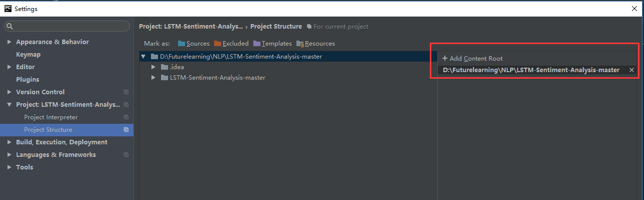Mark selected folder as Sources
The height and width of the screenshot is (200, 644).
click(x=194, y=44)
